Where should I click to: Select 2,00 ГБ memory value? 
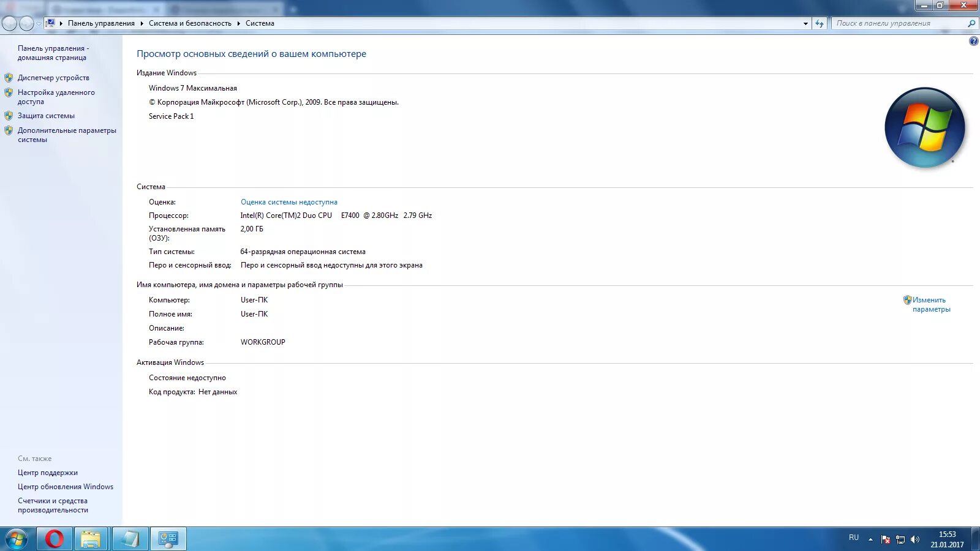[251, 229]
